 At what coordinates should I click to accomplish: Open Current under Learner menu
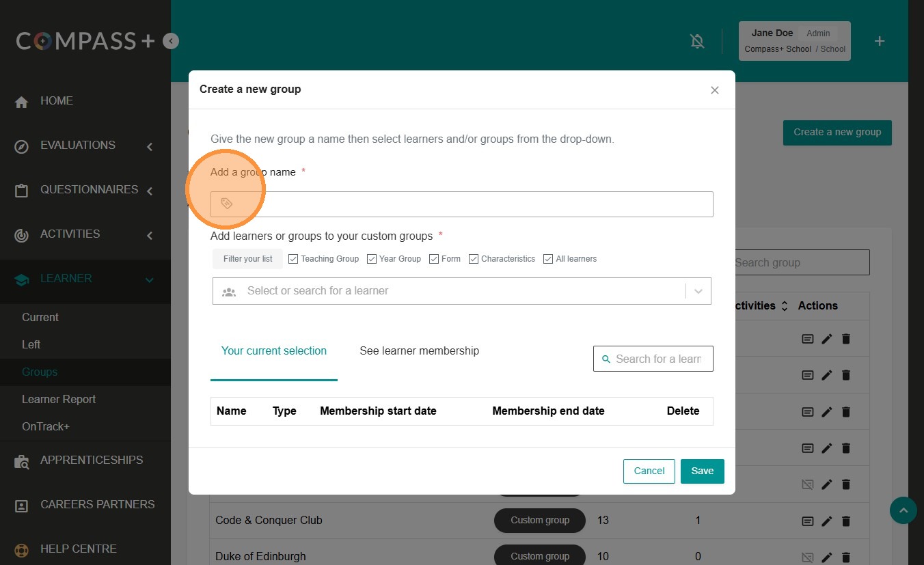point(40,318)
